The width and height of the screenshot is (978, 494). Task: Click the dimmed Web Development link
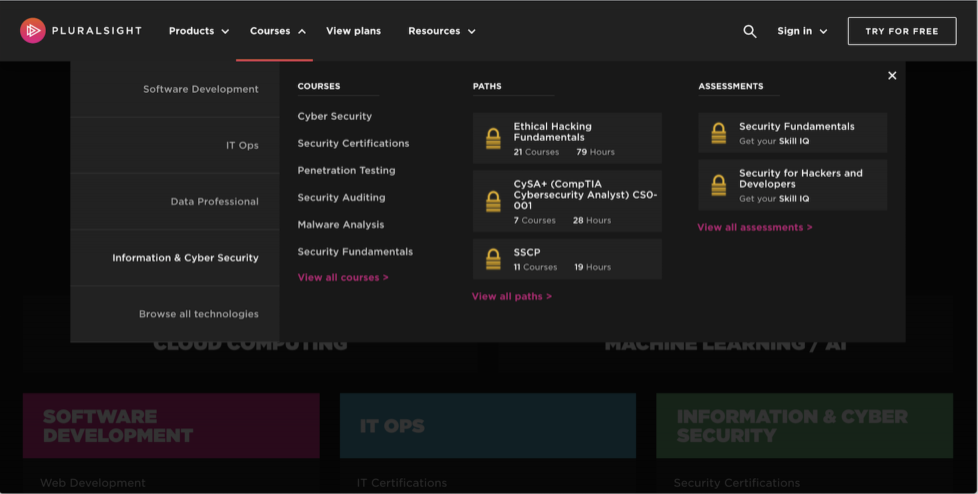pos(93,483)
